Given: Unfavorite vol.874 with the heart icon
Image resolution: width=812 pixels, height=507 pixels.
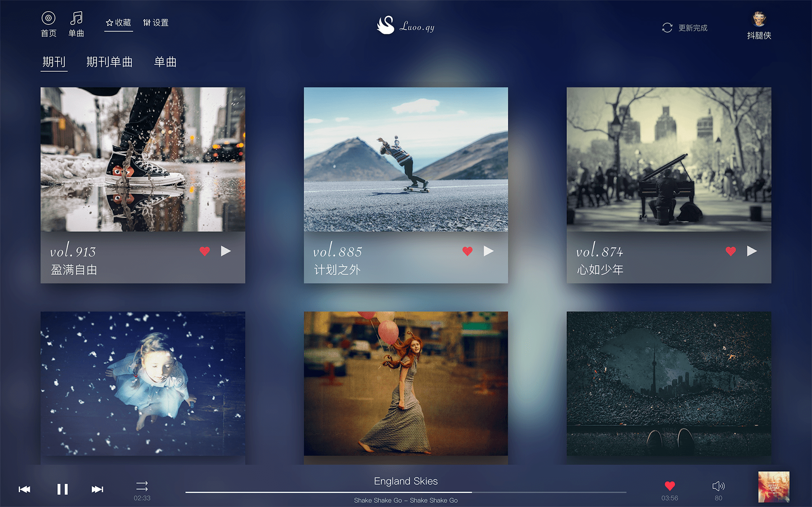Looking at the screenshot, I should (x=730, y=251).
